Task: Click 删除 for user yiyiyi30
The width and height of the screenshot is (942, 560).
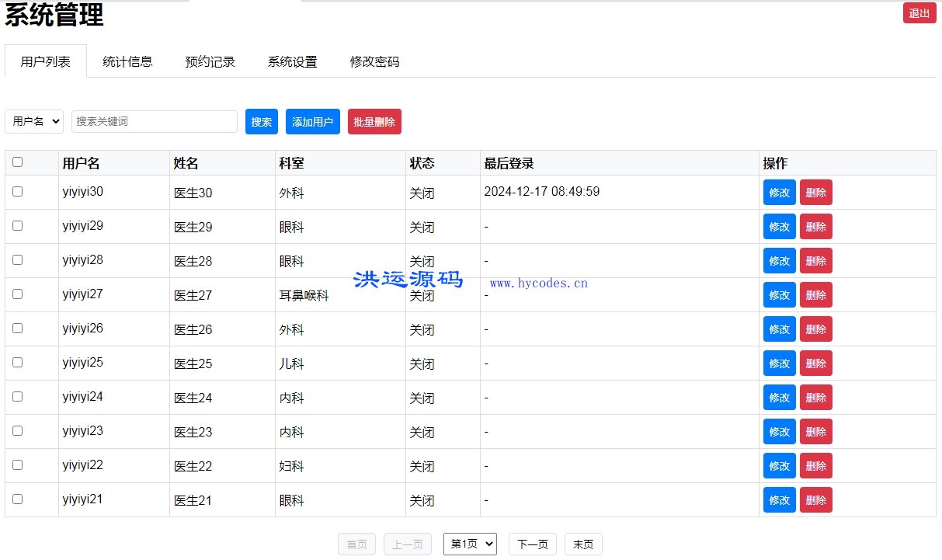Action: coord(815,192)
